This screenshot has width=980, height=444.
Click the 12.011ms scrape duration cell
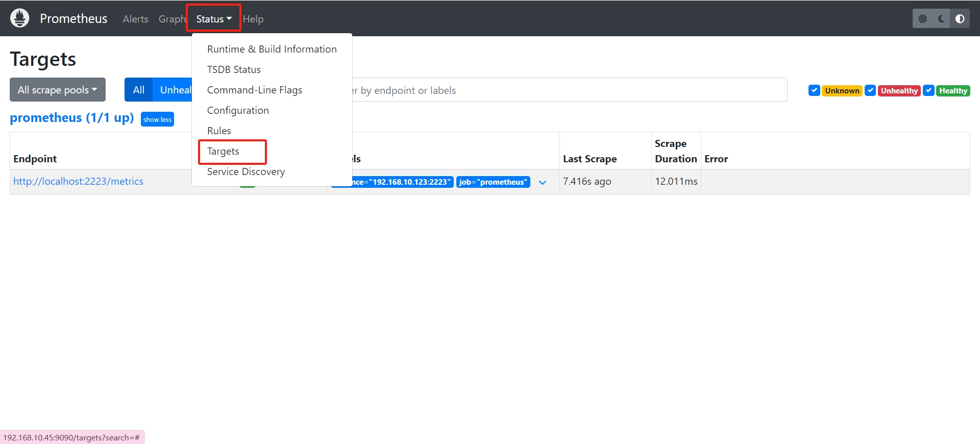coord(676,181)
